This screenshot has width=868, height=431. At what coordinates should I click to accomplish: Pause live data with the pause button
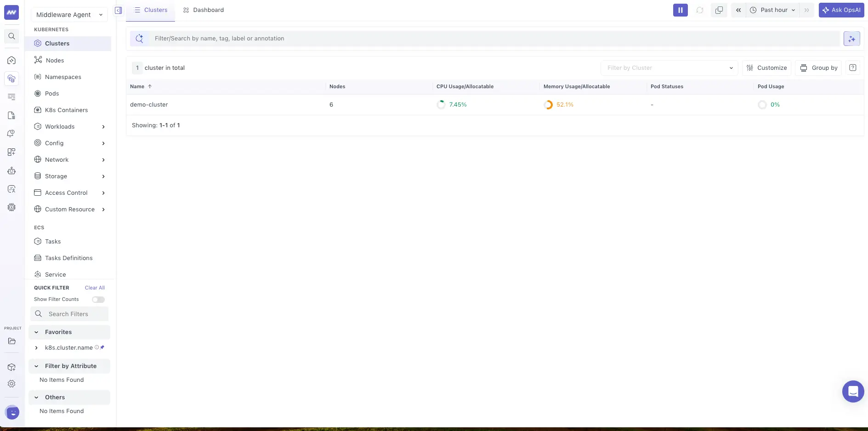(x=681, y=10)
